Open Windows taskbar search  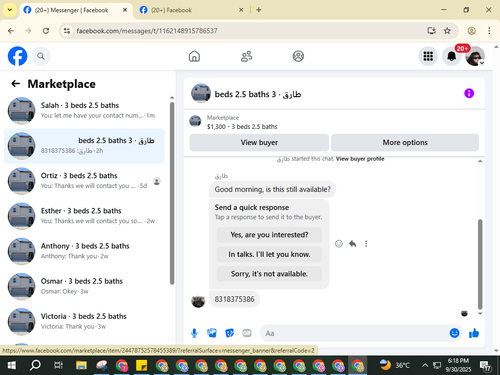click(x=35, y=366)
